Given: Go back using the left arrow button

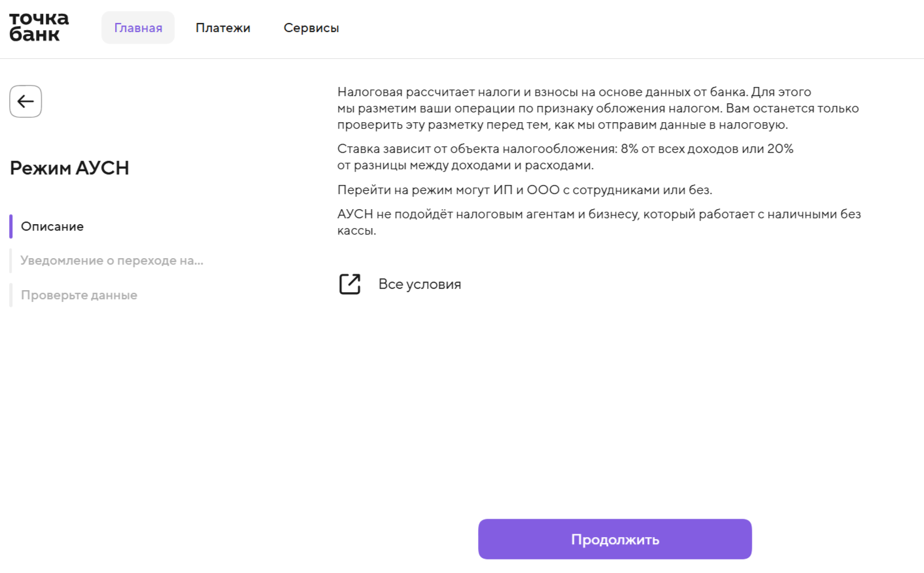Looking at the screenshot, I should [x=26, y=101].
